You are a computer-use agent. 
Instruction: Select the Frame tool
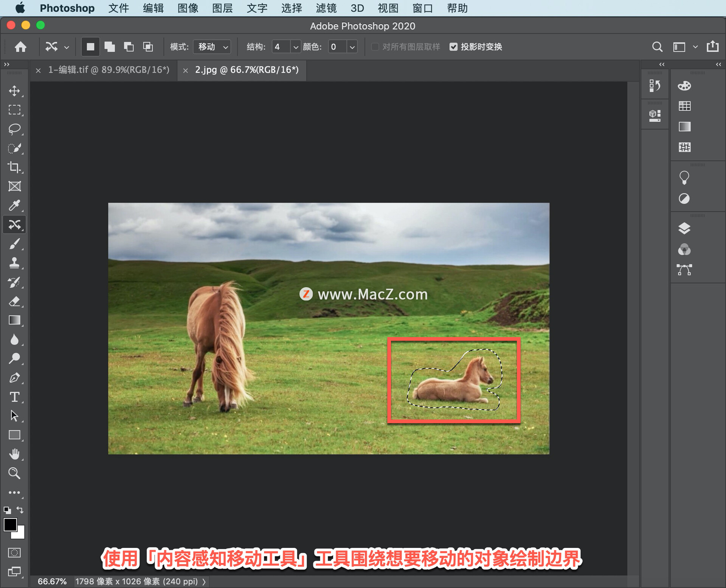pyautogui.click(x=15, y=186)
